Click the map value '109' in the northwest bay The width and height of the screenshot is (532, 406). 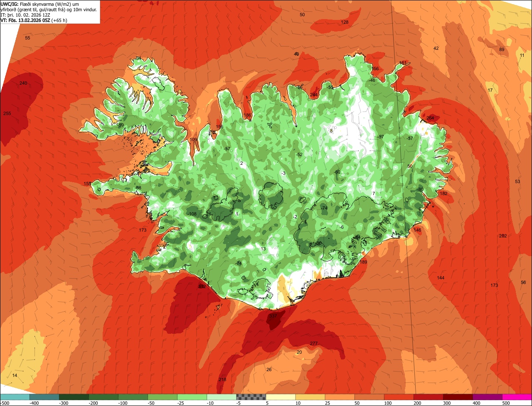pos(194,140)
